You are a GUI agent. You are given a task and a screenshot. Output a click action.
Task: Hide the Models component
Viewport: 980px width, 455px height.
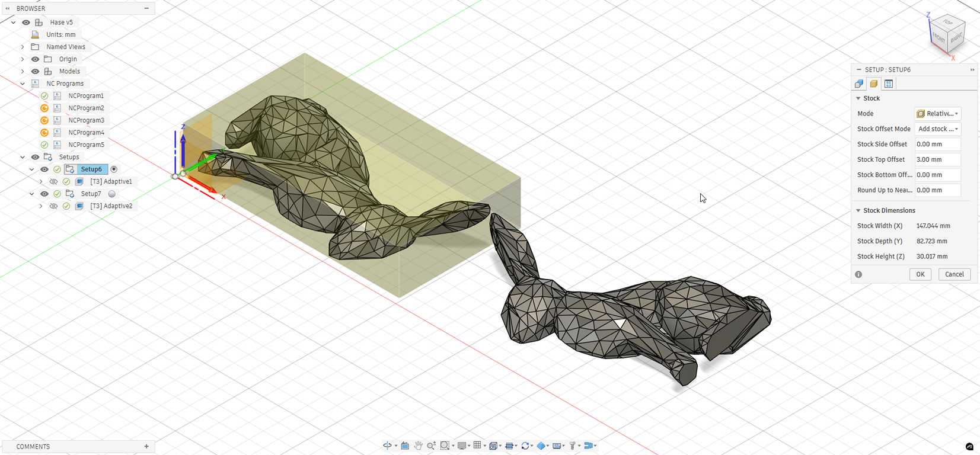coord(35,71)
